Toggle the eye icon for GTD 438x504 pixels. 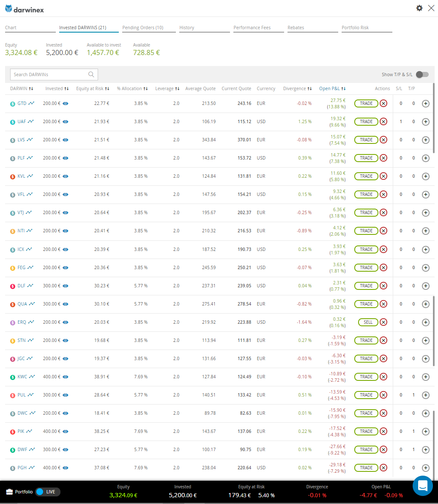[66, 104]
